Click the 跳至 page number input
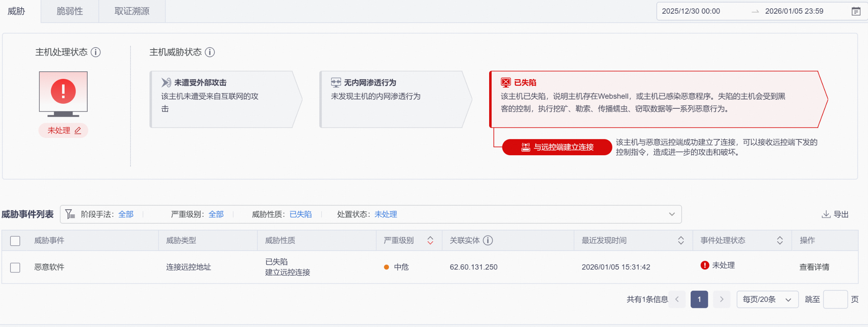This screenshot has height=327, width=868. [x=835, y=299]
